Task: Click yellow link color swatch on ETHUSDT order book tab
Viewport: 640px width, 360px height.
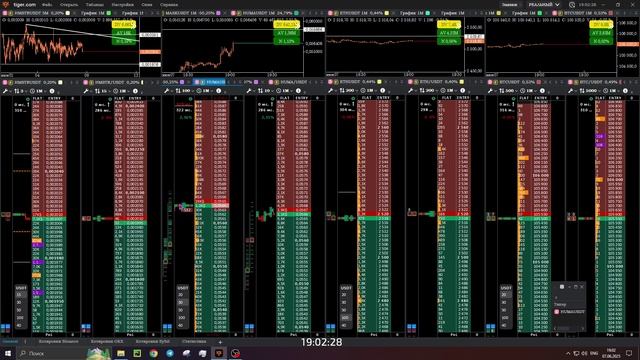Action: (x=379, y=82)
